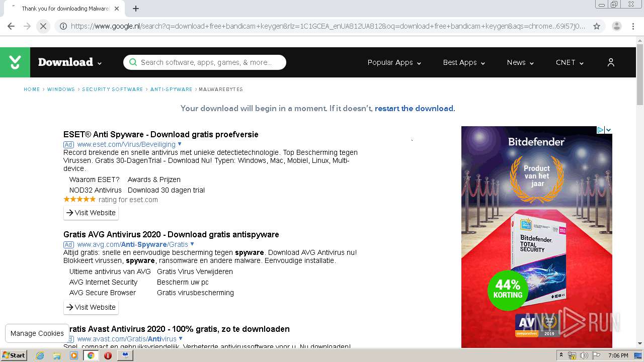Image resolution: width=644 pixels, height=362 pixels.
Task: Click the Gratis Virus Verwijderen sitelink
Action: (x=195, y=271)
